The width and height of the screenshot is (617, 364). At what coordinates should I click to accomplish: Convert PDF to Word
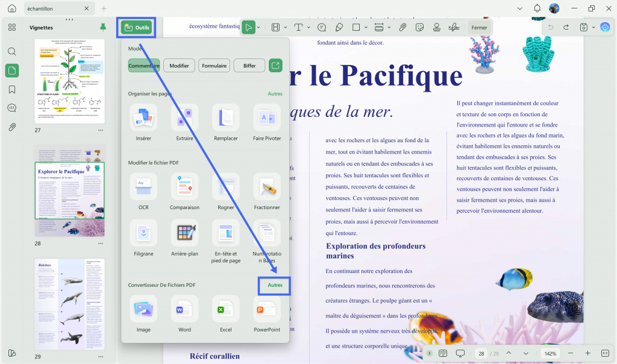click(184, 313)
